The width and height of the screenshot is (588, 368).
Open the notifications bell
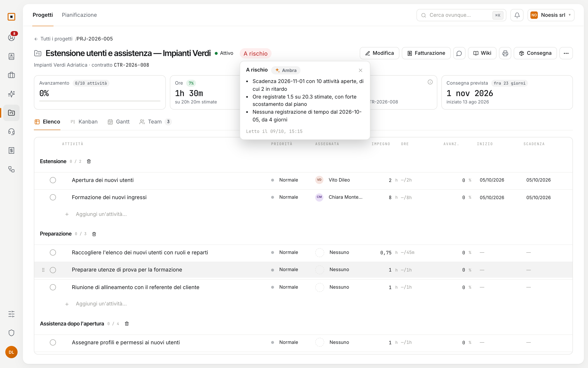[x=517, y=15]
